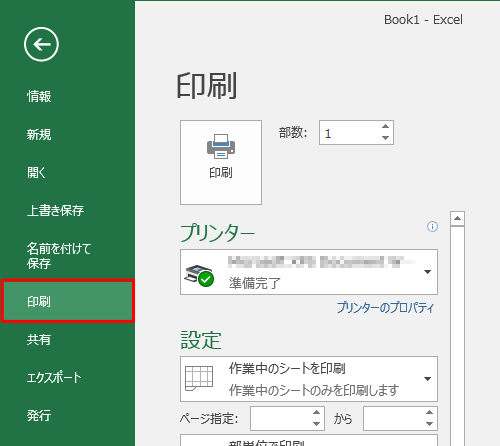Viewport: 500px width, 446px height.
Task: Open the エクスポート menu entry
Action: click(54, 378)
